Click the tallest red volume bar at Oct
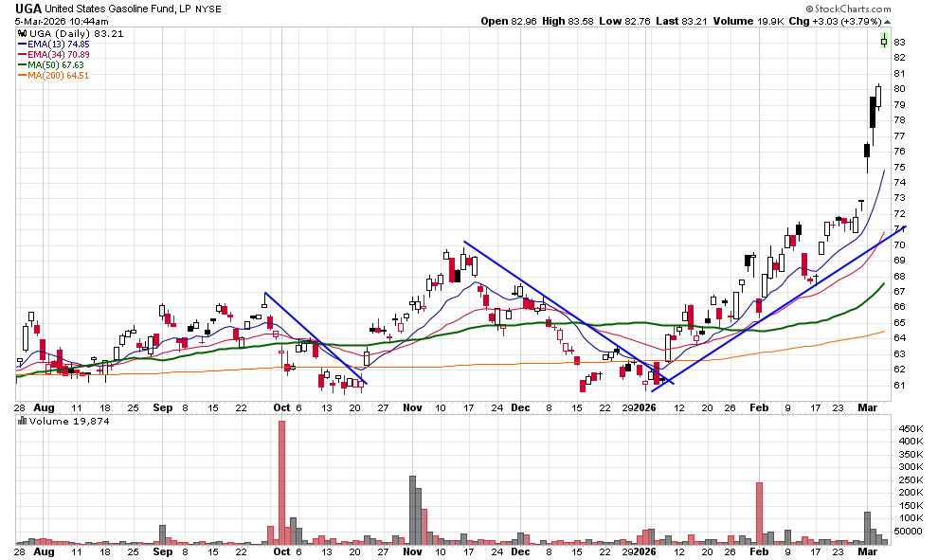 pyautogui.click(x=281, y=482)
